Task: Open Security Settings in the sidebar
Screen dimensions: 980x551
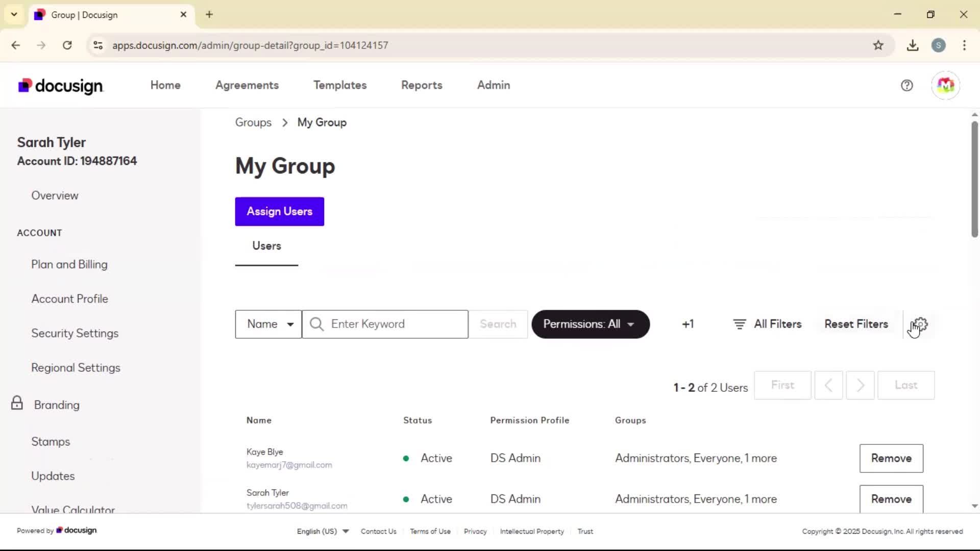Action: (75, 334)
